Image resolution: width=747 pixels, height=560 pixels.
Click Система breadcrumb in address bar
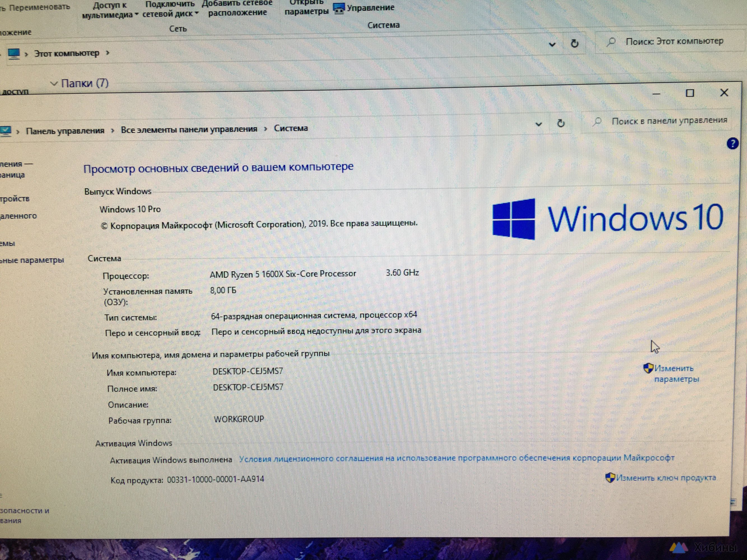(291, 128)
